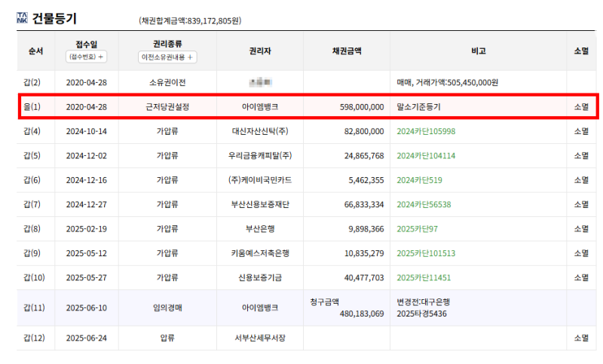
Task: Click the 권리자 column header
Action: point(260,51)
